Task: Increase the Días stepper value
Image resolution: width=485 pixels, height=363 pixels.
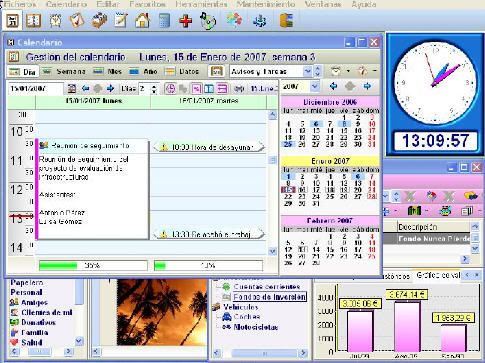Action: point(154,86)
